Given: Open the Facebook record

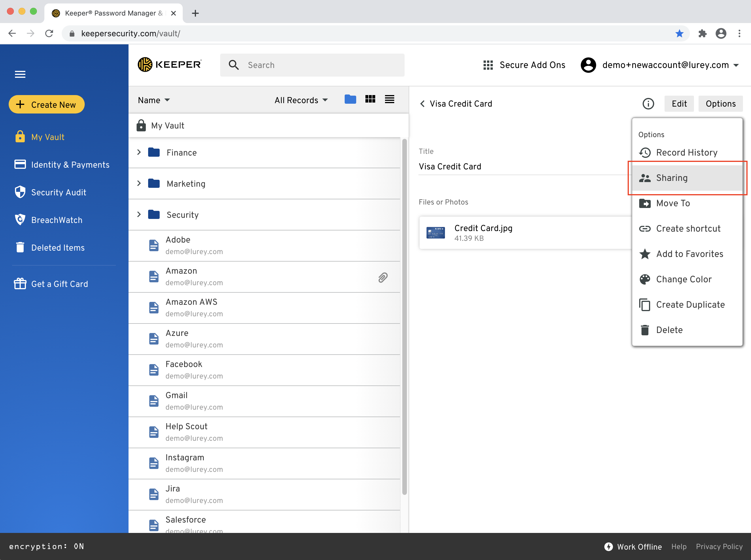Looking at the screenshot, I should pyautogui.click(x=265, y=370).
